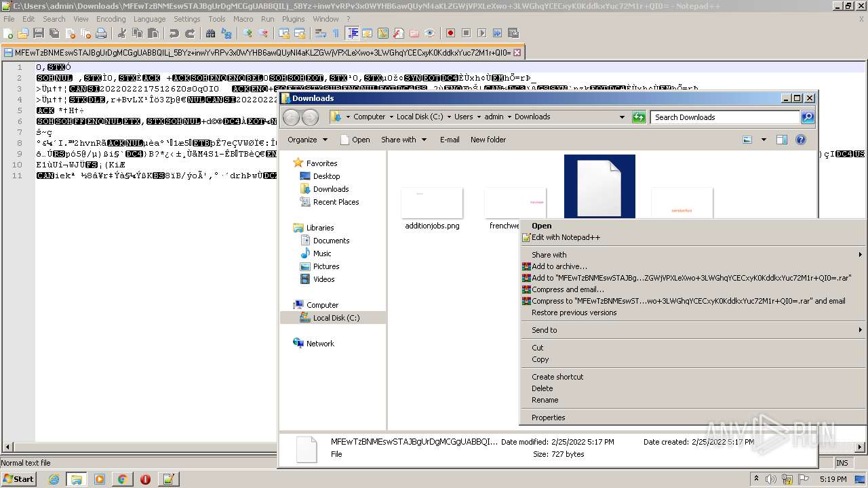Screen dimensions: 868x488
Task: Open Google Chrome from the taskbar
Action: pyautogui.click(x=122, y=479)
